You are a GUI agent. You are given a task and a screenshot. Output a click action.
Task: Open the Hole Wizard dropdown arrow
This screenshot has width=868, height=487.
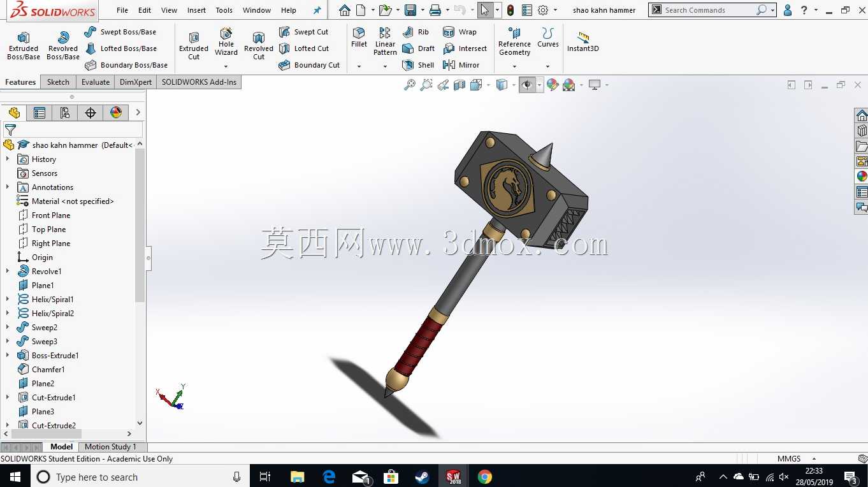point(226,66)
